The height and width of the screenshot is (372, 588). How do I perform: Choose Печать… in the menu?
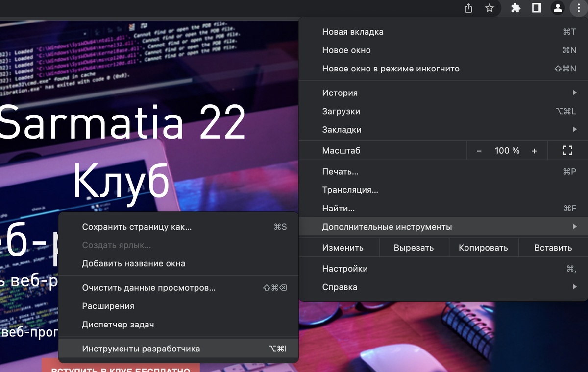tap(443, 172)
